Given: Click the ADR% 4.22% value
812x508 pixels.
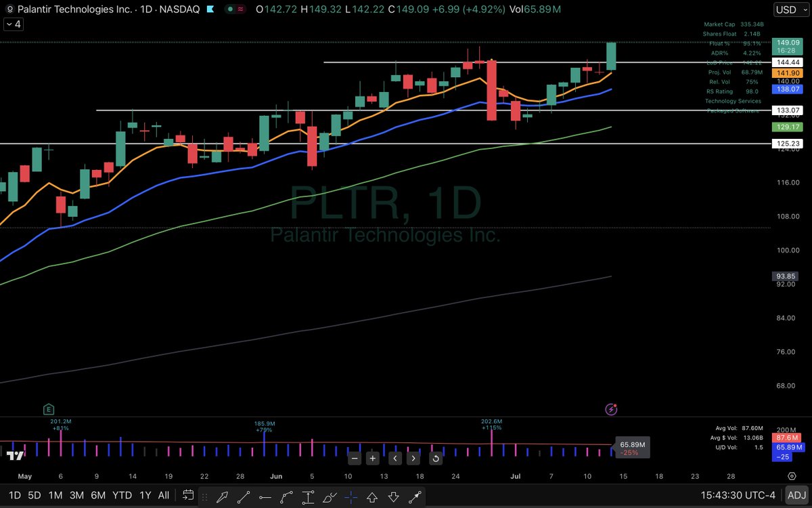Looking at the screenshot, I should [x=751, y=53].
